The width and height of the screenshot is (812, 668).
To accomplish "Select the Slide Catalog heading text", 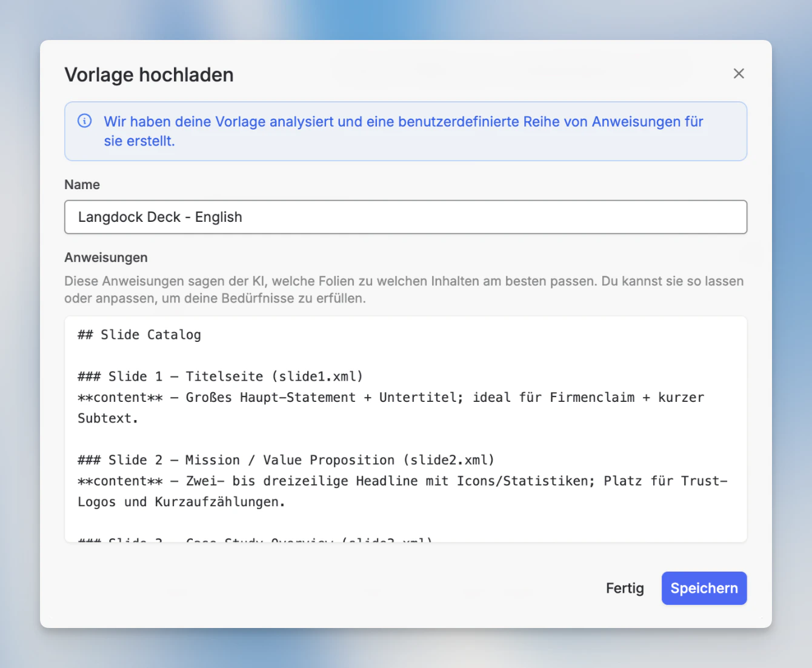I will pos(139,334).
